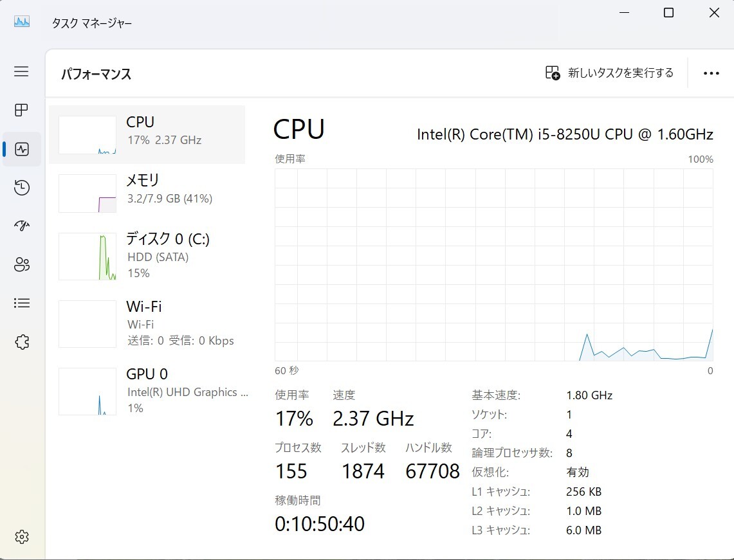The image size is (734, 560).
Task: Click 新しいタスクを実行する button text
Action: coord(620,73)
